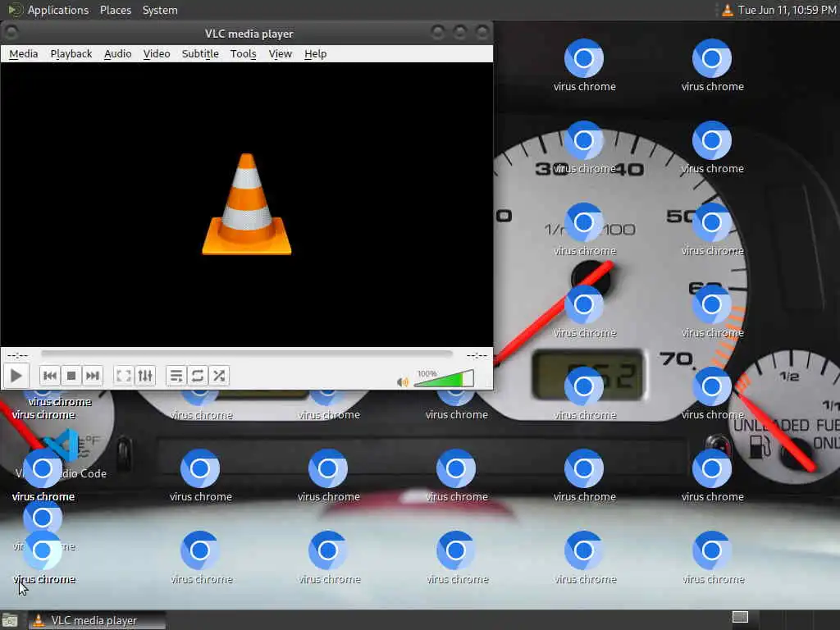Open the View menu
This screenshot has height=630, width=840.
(281, 53)
